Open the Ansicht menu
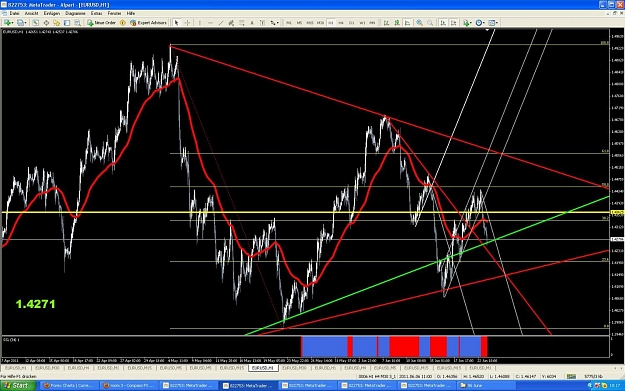The height and width of the screenshot is (391, 625). point(31,13)
